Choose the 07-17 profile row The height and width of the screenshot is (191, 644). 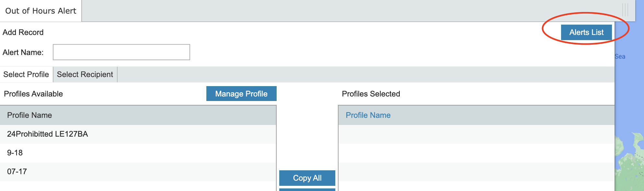[x=17, y=172]
